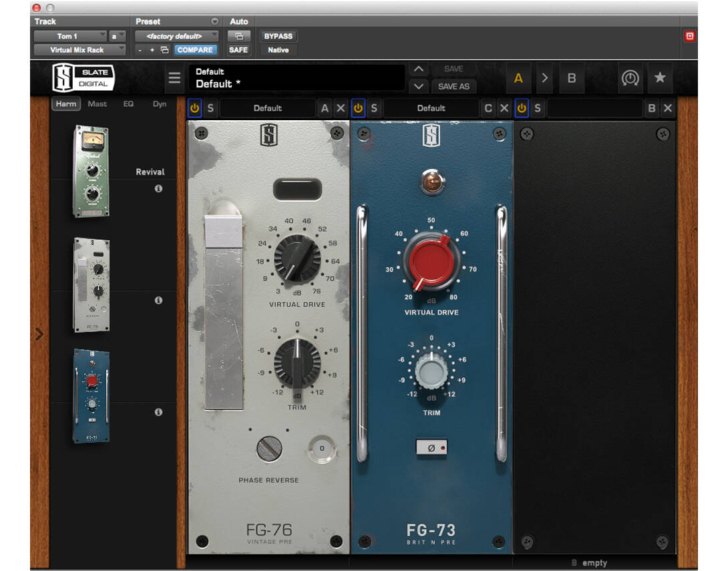The height and width of the screenshot is (571, 728).
Task: Click the third slot letter B
Action: [651, 108]
